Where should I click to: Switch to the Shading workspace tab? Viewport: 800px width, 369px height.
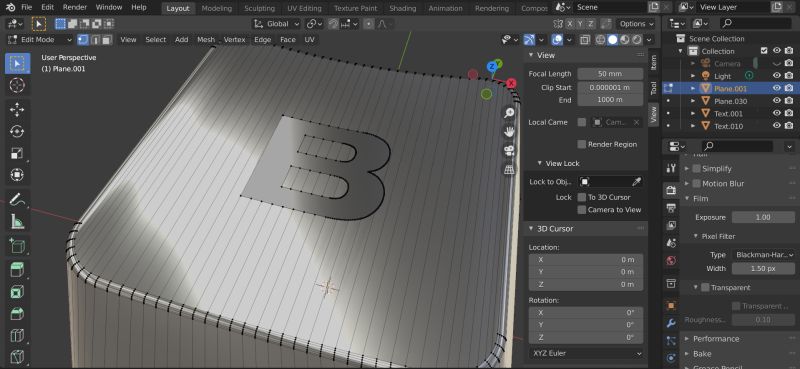403,8
